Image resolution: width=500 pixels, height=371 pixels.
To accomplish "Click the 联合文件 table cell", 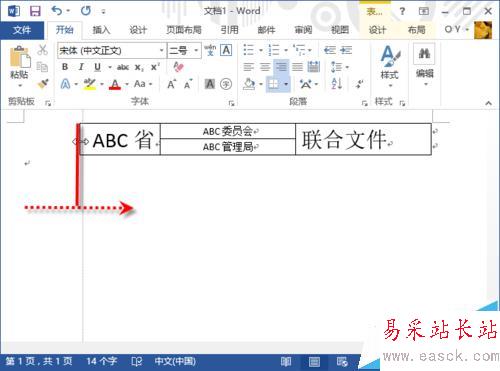I will tap(363, 139).
